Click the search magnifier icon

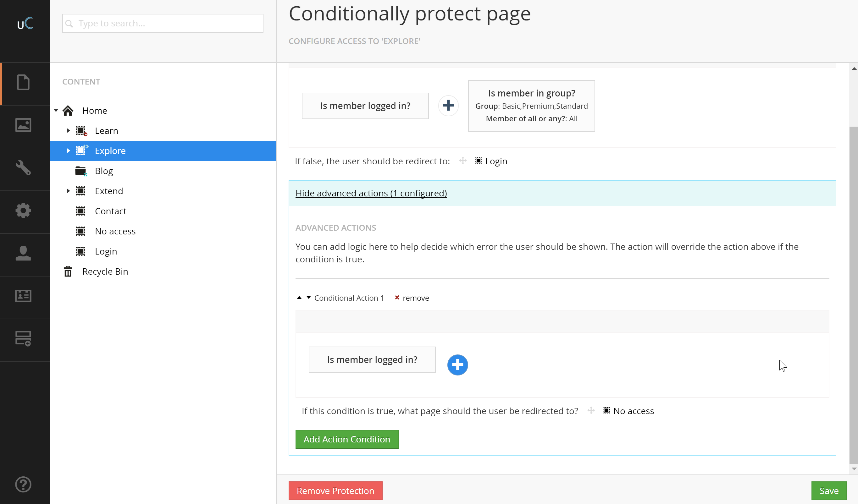pos(69,24)
